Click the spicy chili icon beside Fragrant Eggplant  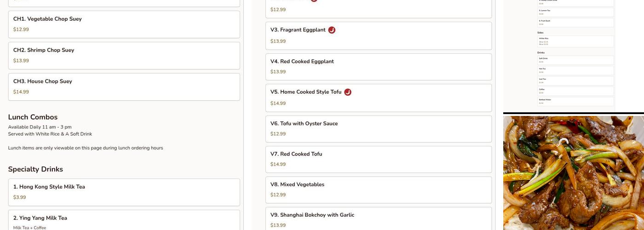click(x=332, y=30)
